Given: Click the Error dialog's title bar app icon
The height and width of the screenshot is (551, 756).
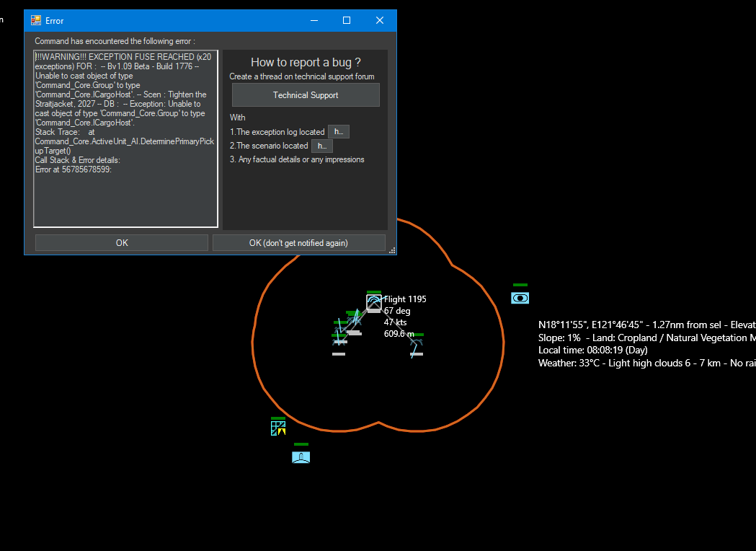Looking at the screenshot, I should pyautogui.click(x=36, y=20).
